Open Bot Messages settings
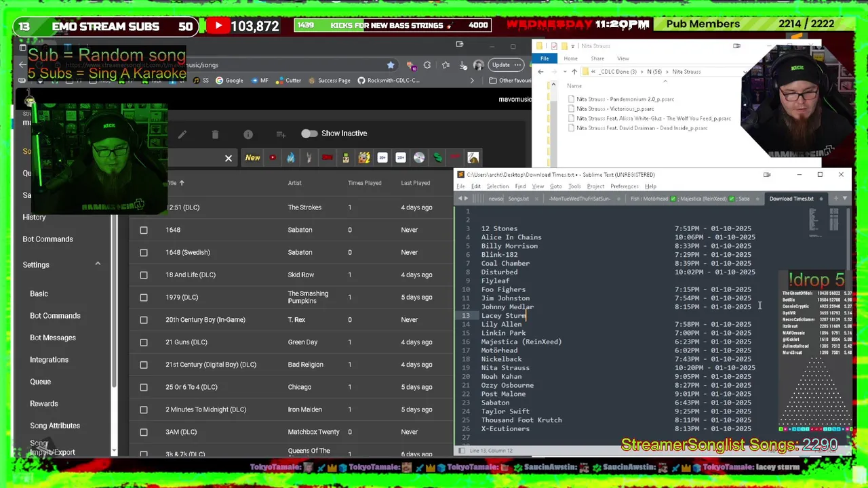The width and height of the screenshot is (868, 488). coord(53,338)
